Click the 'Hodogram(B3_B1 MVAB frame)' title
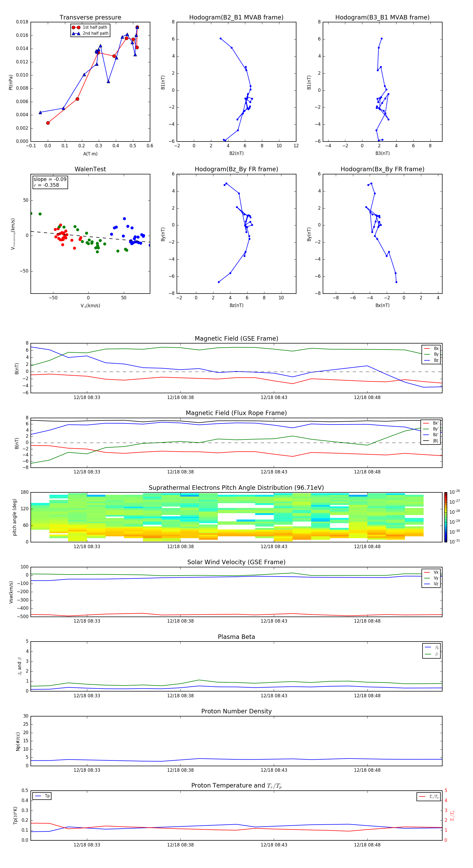The image size is (473, 868). point(382,17)
